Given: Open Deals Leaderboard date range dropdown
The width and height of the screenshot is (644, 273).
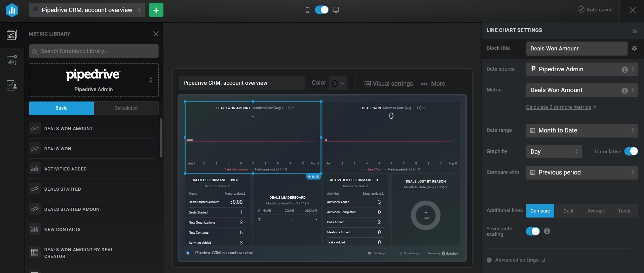Looking at the screenshot, I should pos(288,203).
